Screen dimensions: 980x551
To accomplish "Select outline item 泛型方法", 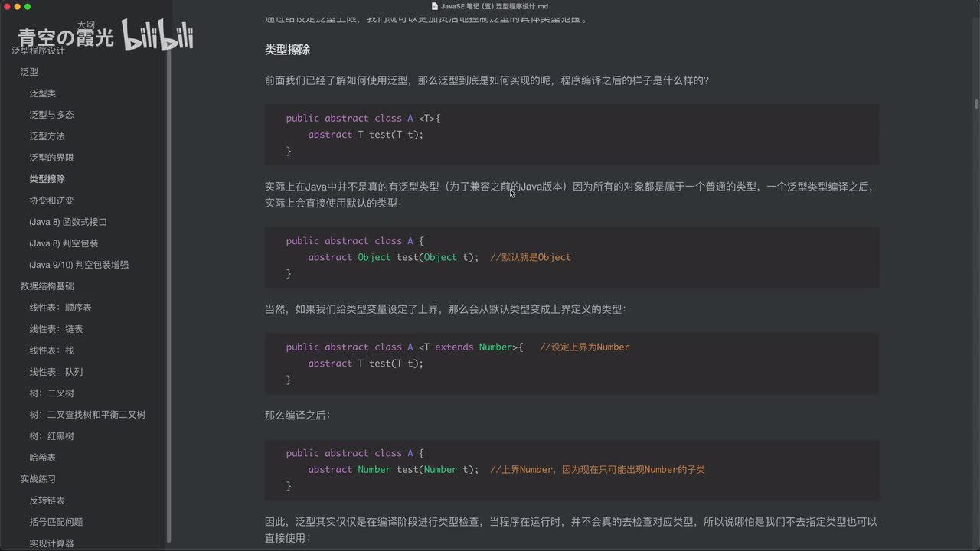I will [47, 136].
